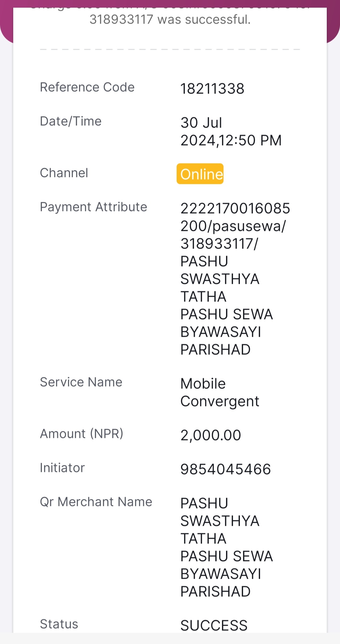The image size is (340, 644).
Task: Tap the dashed divider line under message
Action: (170, 49)
